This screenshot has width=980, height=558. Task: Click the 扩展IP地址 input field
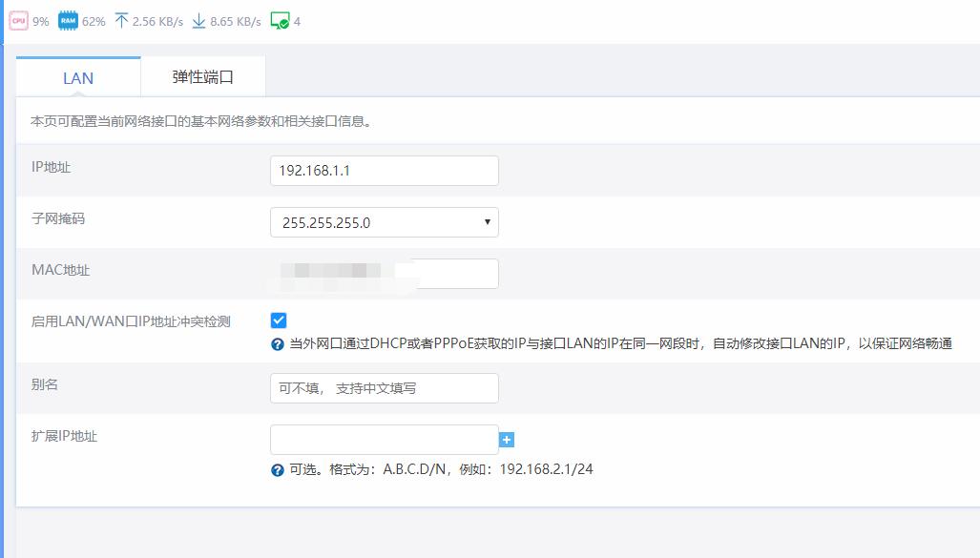[x=385, y=439]
